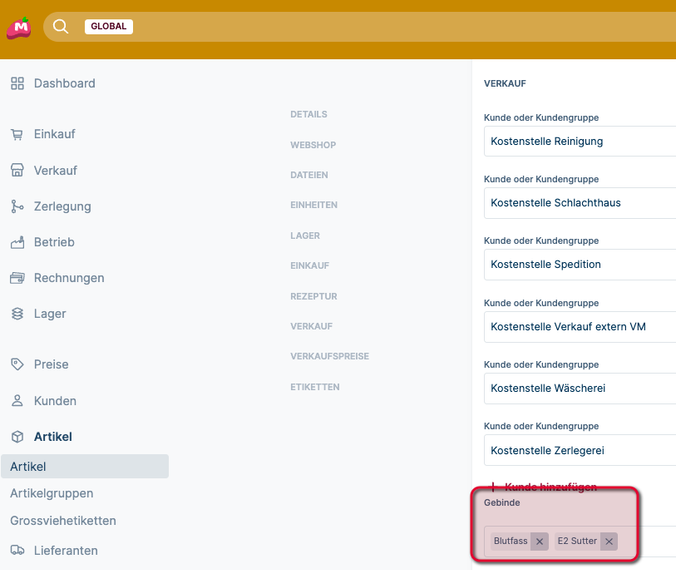
Task: Click the Preise tag icon
Action: 17,364
